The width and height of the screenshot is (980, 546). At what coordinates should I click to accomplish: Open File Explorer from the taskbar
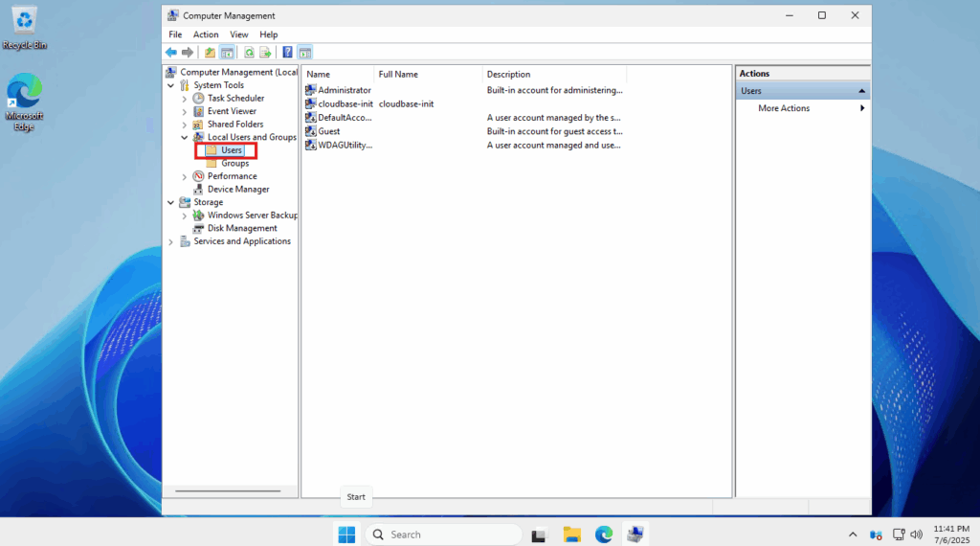(x=572, y=535)
